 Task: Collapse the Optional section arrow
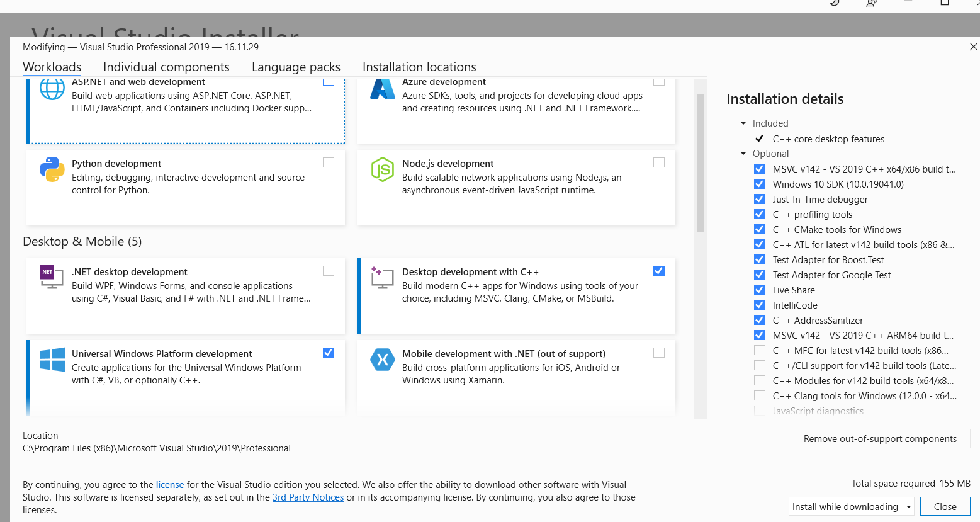[x=743, y=154]
